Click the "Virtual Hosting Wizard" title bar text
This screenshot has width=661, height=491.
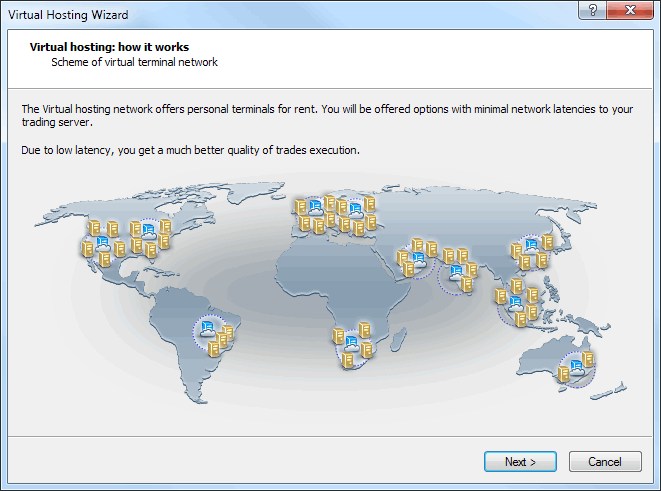[x=68, y=15]
